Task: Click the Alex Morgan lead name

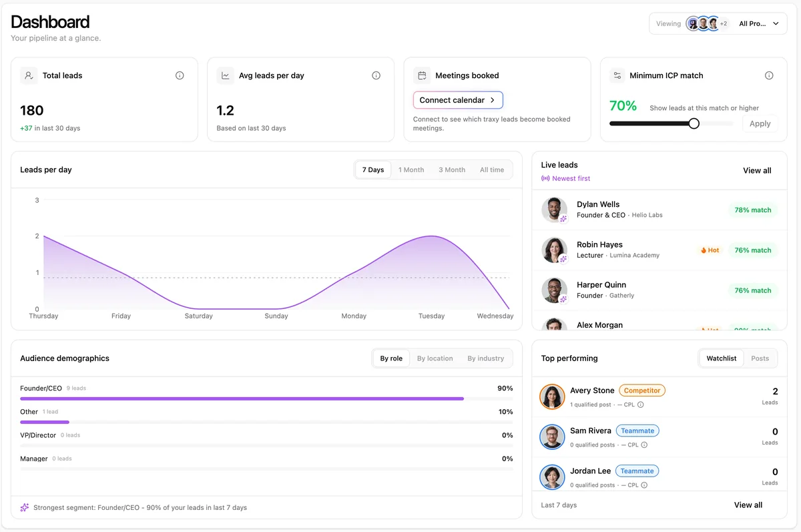Action: pyautogui.click(x=599, y=325)
